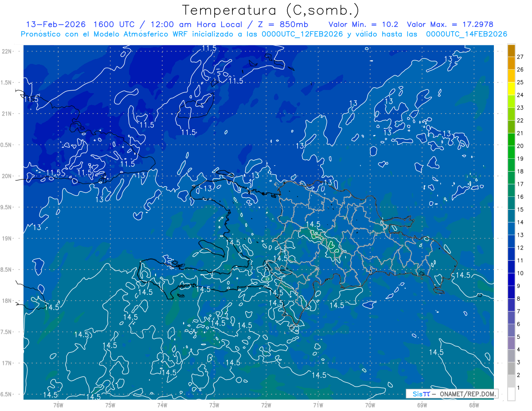
Task: Click the '75W' longitude label
Action: click(110, 405)
